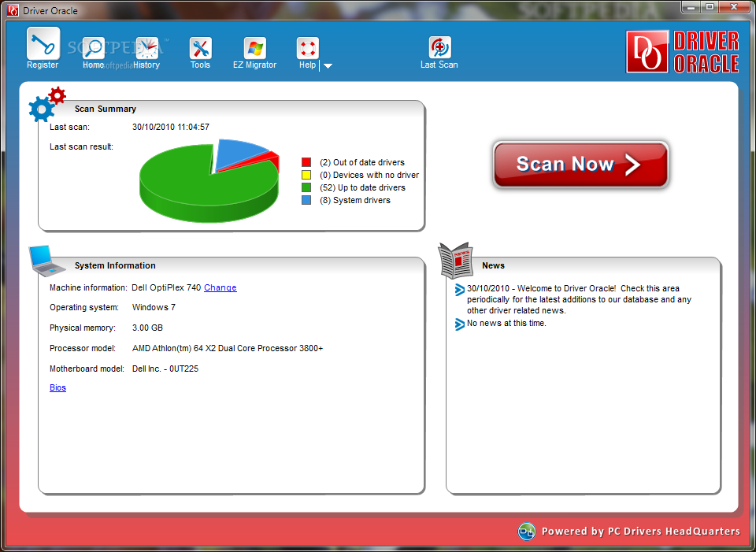Click the 'Scan Summary' panel heading
This screenshot has height=552, width=756.
tap(106, 109)
